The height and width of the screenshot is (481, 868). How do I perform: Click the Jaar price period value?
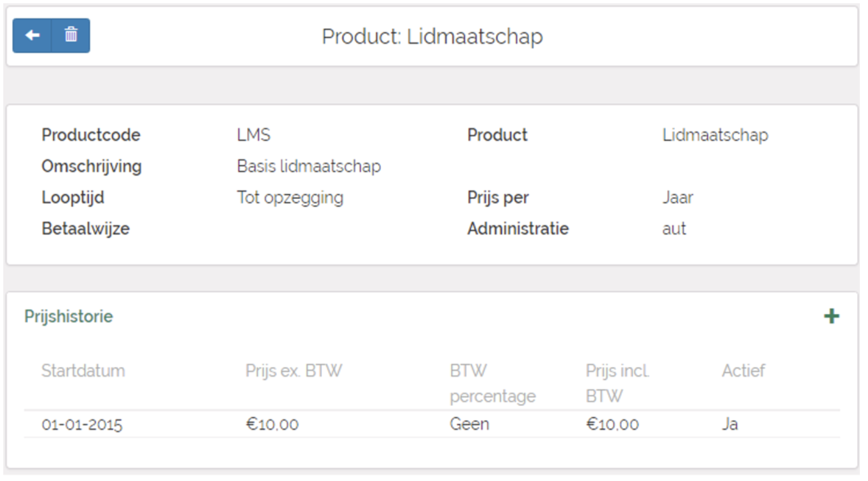(678, 198)
